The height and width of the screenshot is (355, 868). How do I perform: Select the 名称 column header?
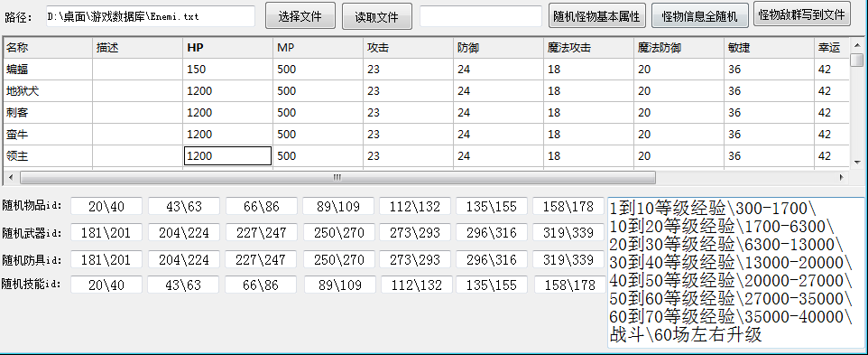coord(48,48)
